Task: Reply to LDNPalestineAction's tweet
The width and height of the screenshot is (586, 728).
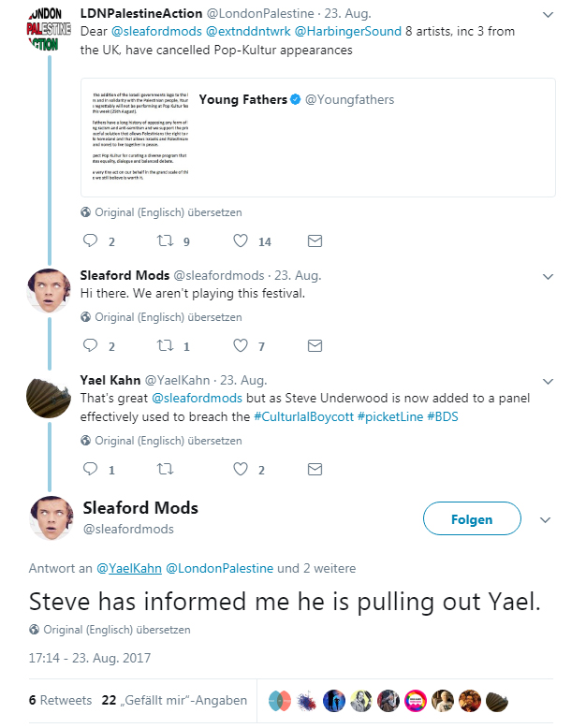Action: 91,240
